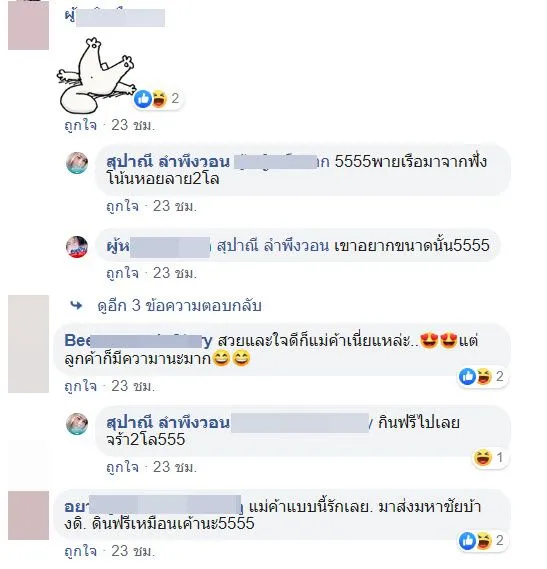Like the comment about มาส่งมหาชัย

tap(81, 551)
